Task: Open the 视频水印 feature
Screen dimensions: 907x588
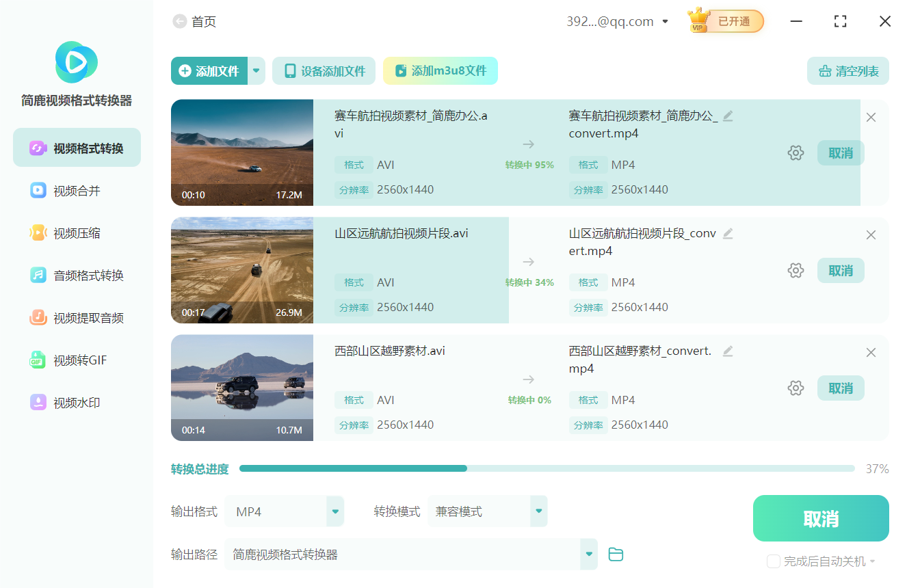Action: click(x=76, y=402)
